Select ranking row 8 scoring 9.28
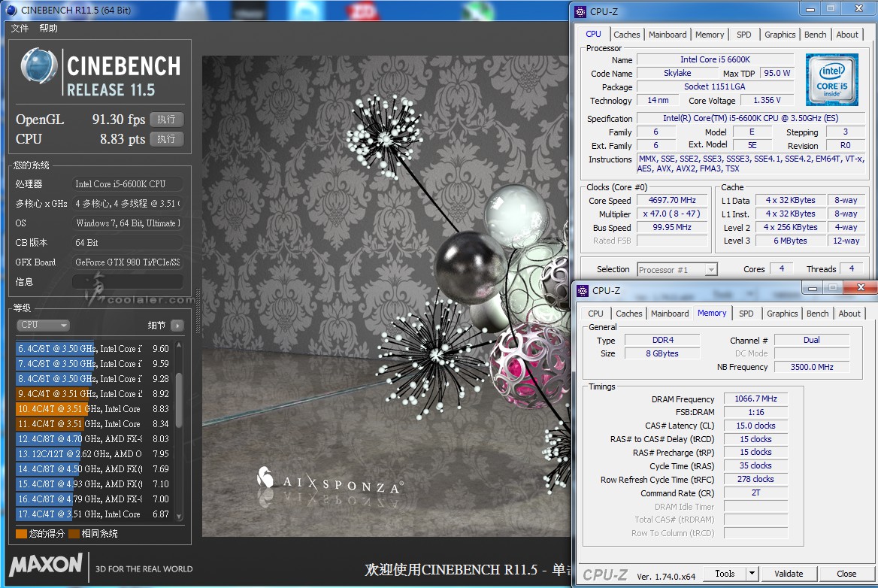 [x=93, y=378]
